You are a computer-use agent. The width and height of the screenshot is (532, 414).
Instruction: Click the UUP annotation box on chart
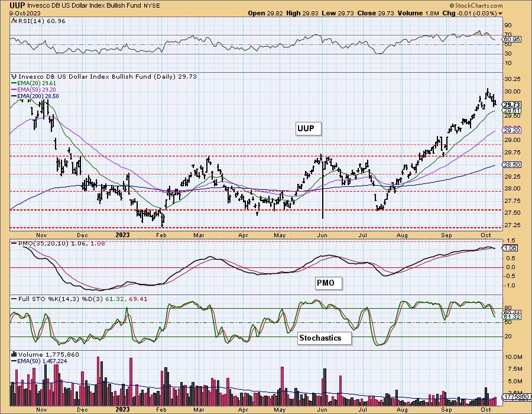click(x=308, y=128)
